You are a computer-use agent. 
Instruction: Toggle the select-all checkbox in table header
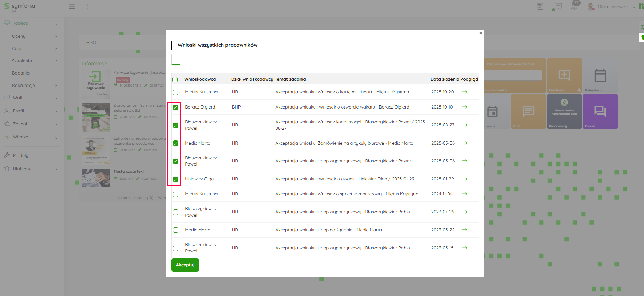[x=175, y=80]
